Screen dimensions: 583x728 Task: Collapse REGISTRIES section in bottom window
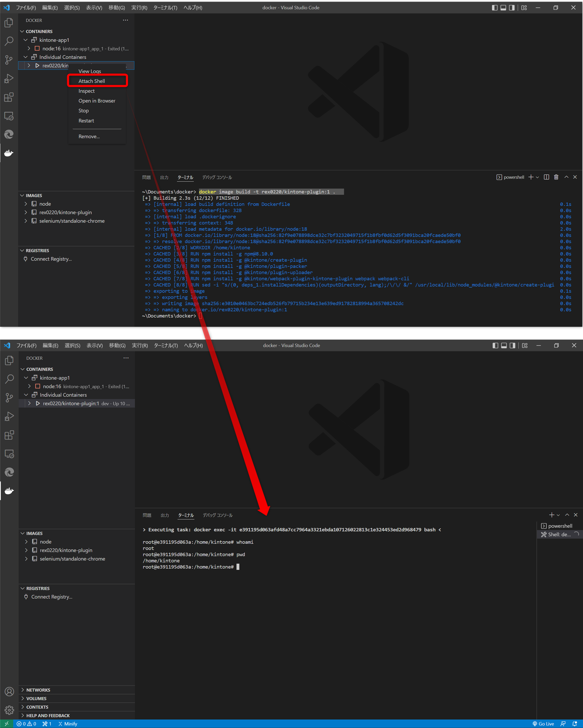click(x=77, y=588)
